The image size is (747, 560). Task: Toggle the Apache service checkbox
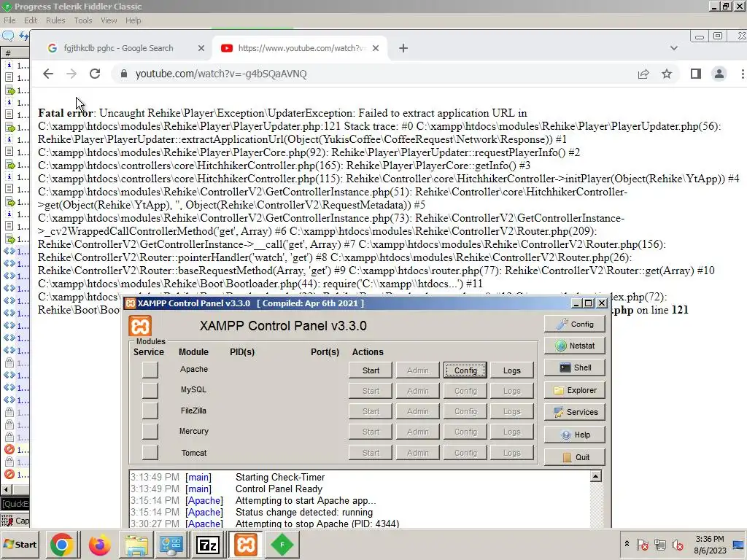tap(150, 370)
